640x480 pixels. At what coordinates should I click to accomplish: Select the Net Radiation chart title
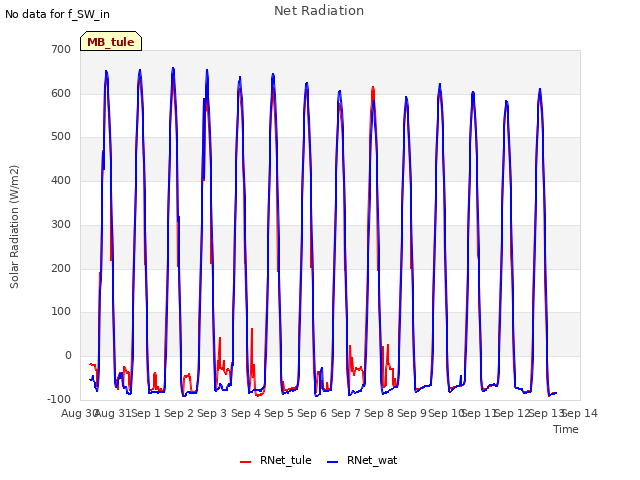(319, 11)
